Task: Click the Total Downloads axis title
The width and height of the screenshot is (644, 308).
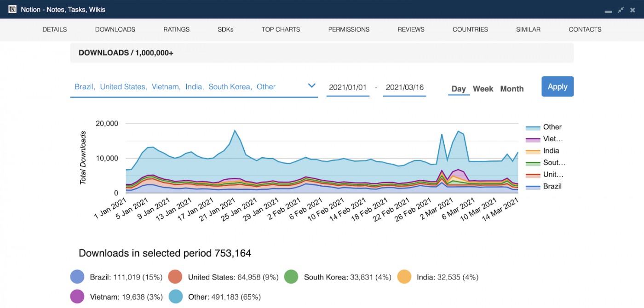Action: [83, 158]
